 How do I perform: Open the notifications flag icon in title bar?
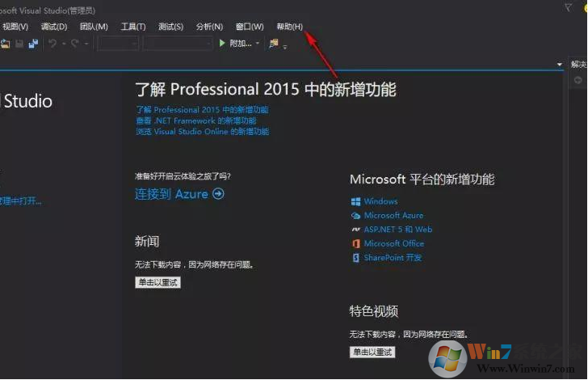pyautogui.click(x=568, y=7)
